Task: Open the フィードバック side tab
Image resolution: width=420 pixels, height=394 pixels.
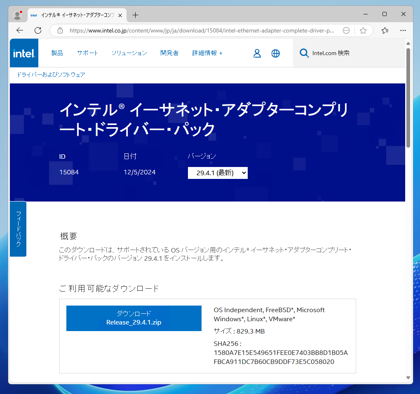Action: pos(18,229)
